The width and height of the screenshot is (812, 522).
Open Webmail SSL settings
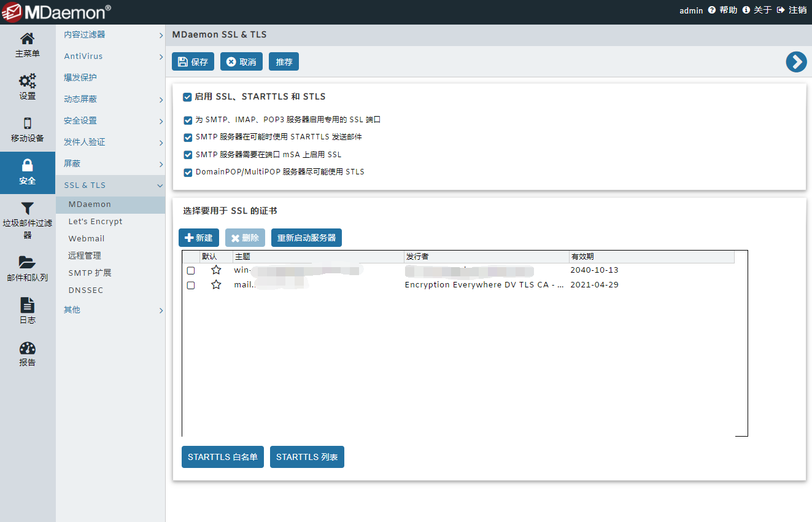[87, 239]
